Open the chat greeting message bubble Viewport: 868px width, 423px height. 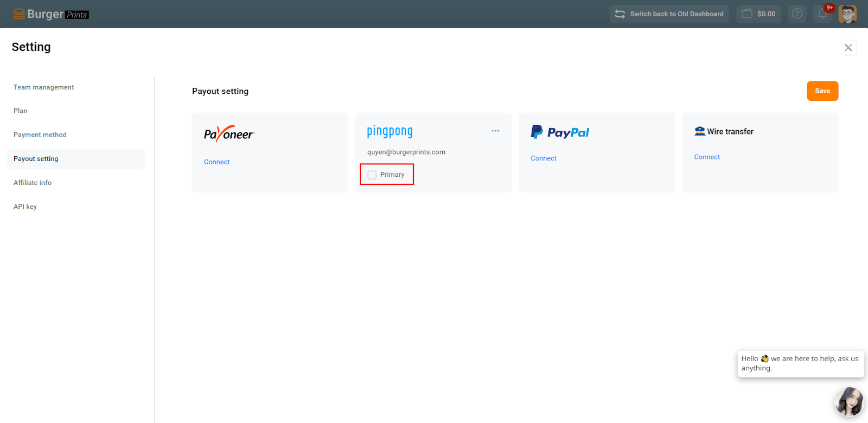pyautogui.click(x=801, y=363)
